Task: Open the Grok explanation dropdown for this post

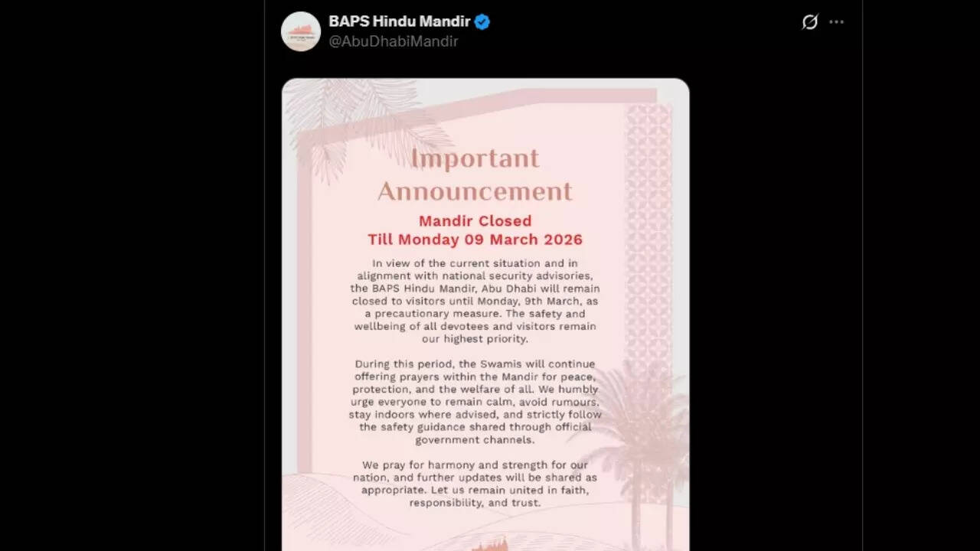Action: pyautogui.click(x=809, y=22)
